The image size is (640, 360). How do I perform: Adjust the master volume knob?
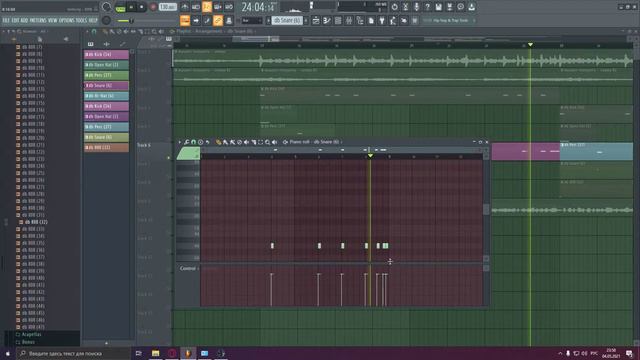click(x=107, y=7)
